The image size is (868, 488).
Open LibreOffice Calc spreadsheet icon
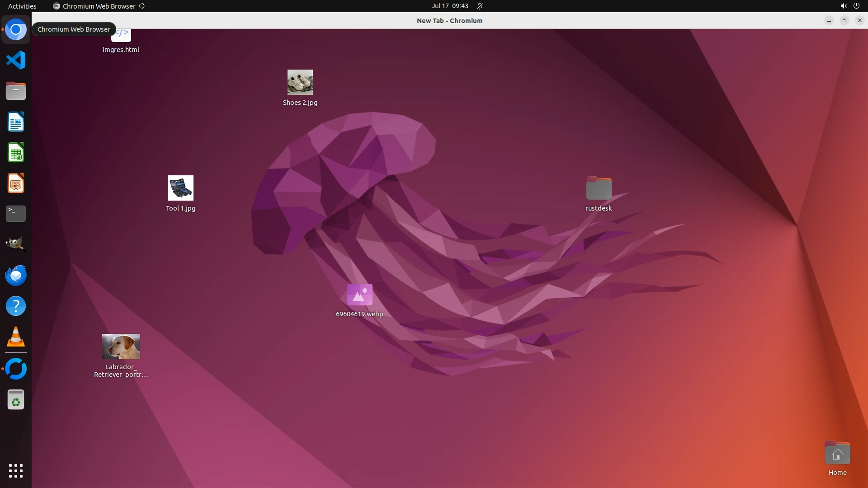pos(16,153)
